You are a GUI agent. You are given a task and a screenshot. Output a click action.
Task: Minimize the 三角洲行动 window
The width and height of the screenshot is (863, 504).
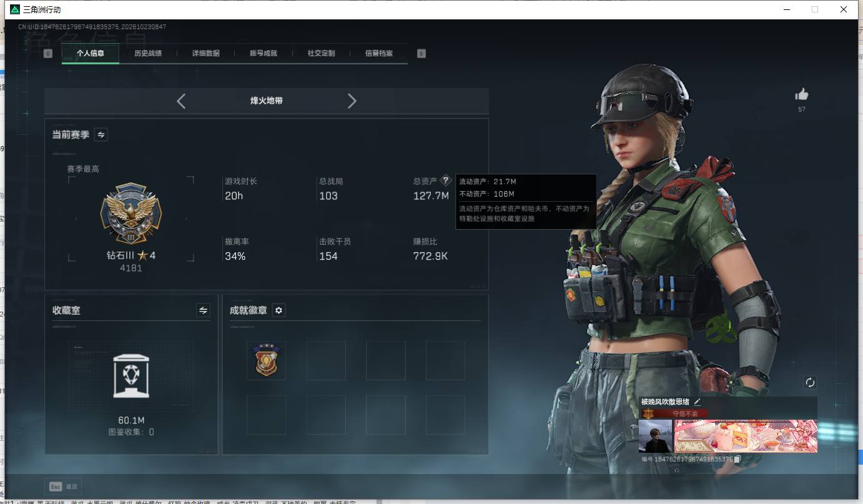[x=786, y=9]
